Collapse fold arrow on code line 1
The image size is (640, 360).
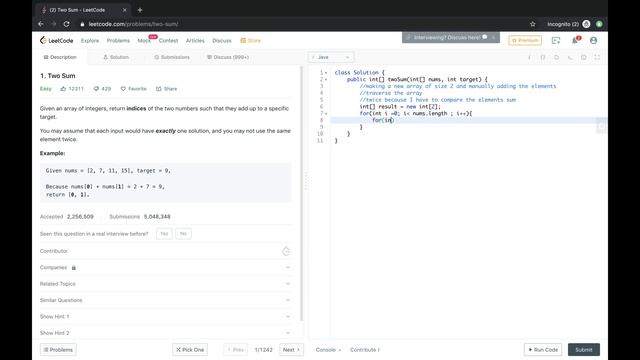326,73
